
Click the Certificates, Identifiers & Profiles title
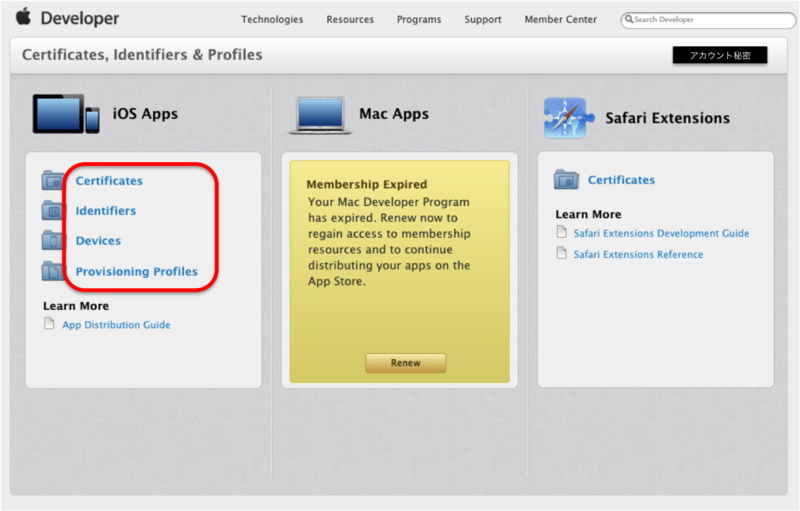pos(142,55)
